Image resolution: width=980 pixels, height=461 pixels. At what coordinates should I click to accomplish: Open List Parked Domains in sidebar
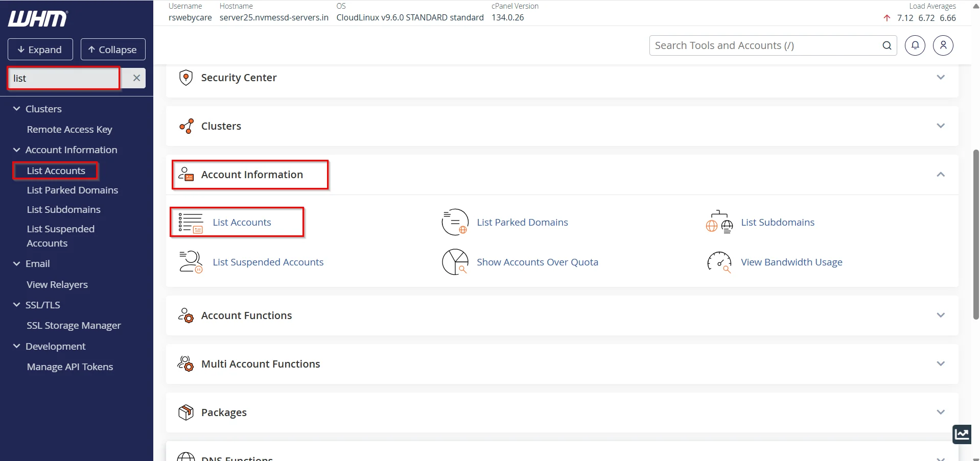(73, 190)
